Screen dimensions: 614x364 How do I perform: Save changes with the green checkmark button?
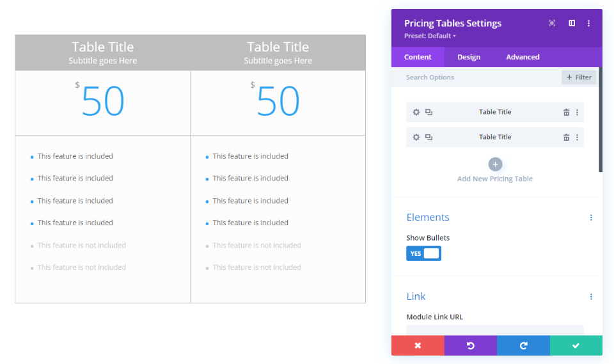click(x=576, y=345)
